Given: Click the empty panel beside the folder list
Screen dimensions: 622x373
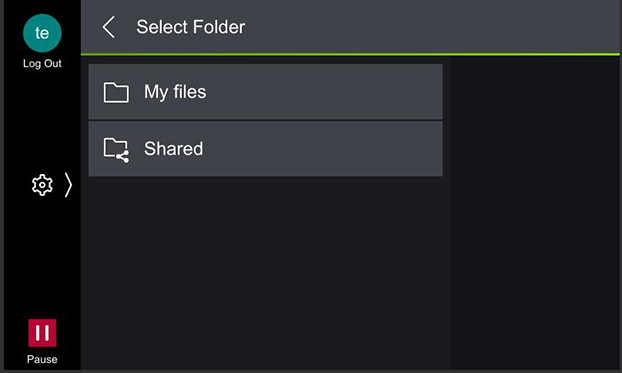Looking at the screenshot, I should pos(535,213).
